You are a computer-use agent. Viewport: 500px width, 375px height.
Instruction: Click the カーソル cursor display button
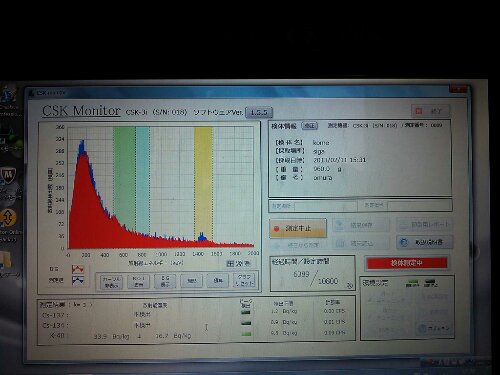[x=111, y=282]
